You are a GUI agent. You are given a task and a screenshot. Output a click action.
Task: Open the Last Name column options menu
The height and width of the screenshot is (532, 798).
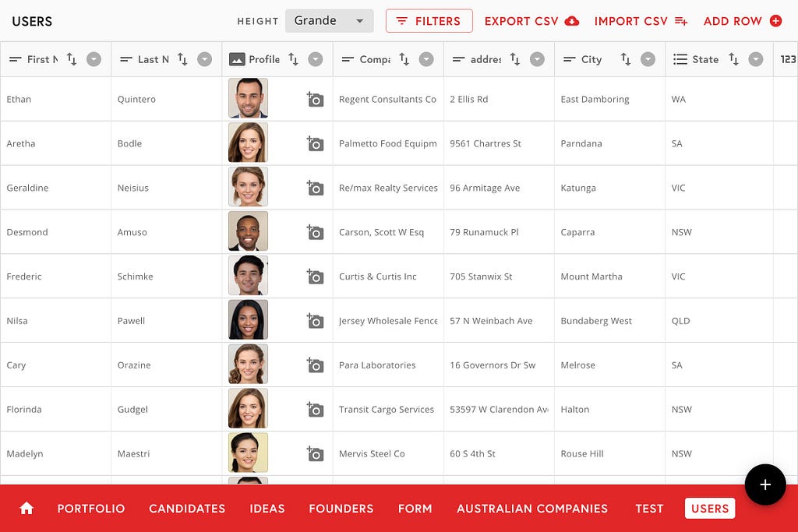coord(205,59)
